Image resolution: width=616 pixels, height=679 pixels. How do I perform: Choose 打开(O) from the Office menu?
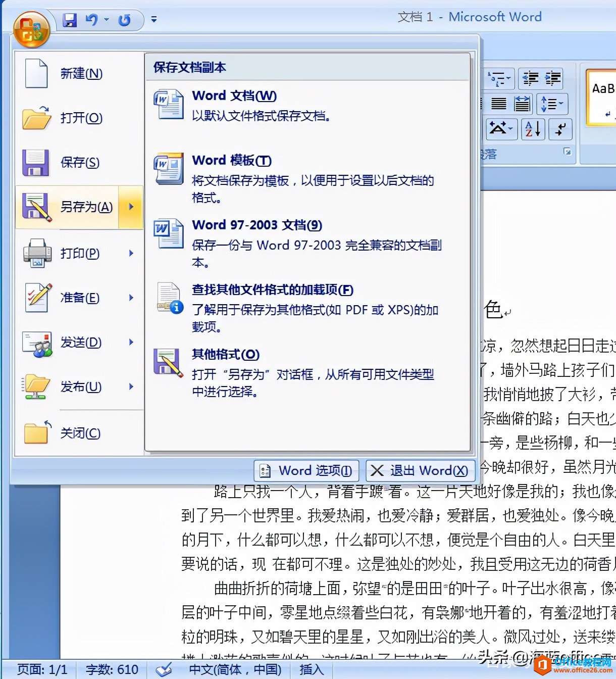80,118
